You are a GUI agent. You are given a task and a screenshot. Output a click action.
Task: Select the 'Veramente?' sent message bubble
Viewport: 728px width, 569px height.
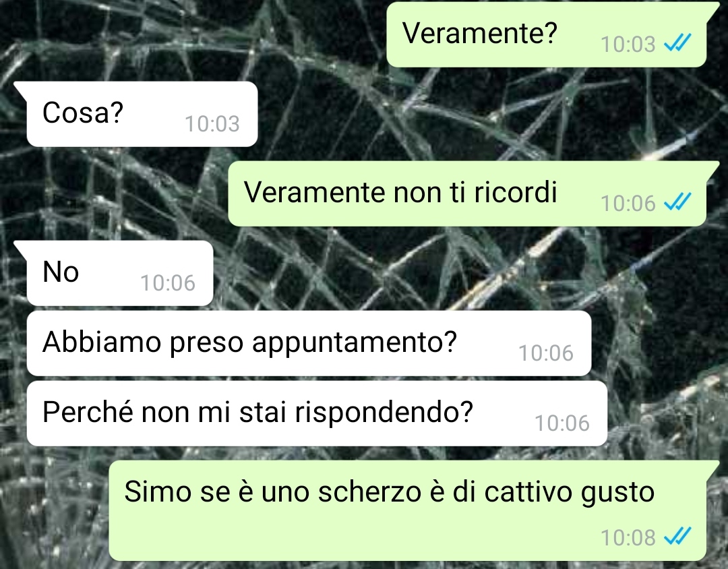pos(547,35)
